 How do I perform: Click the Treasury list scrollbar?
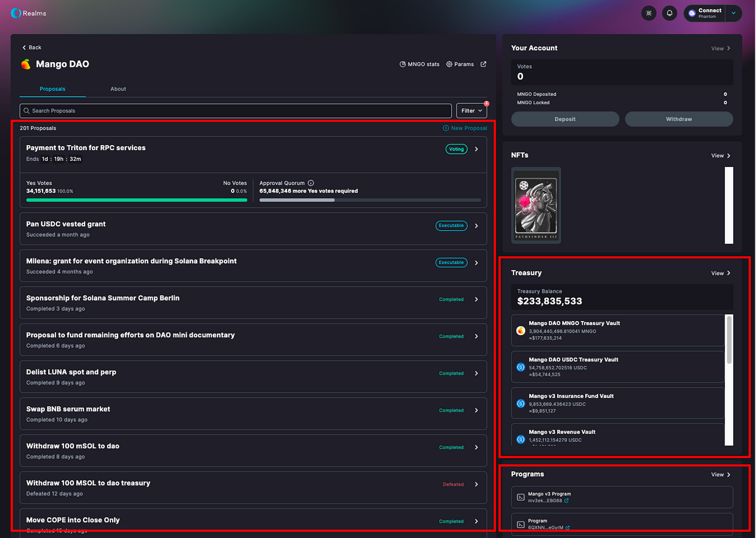coord(729,340)
